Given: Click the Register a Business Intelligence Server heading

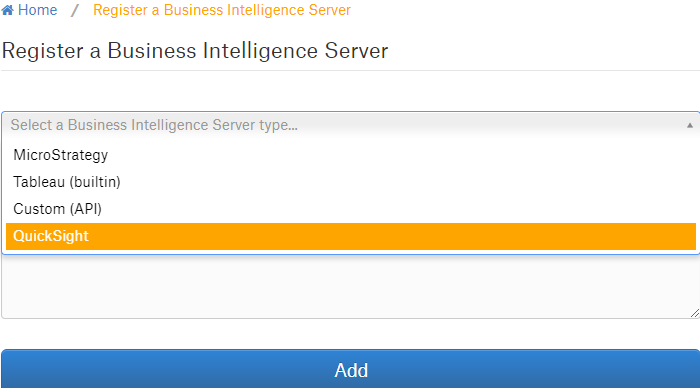Looking at the screenshot, I should point(195,50).
